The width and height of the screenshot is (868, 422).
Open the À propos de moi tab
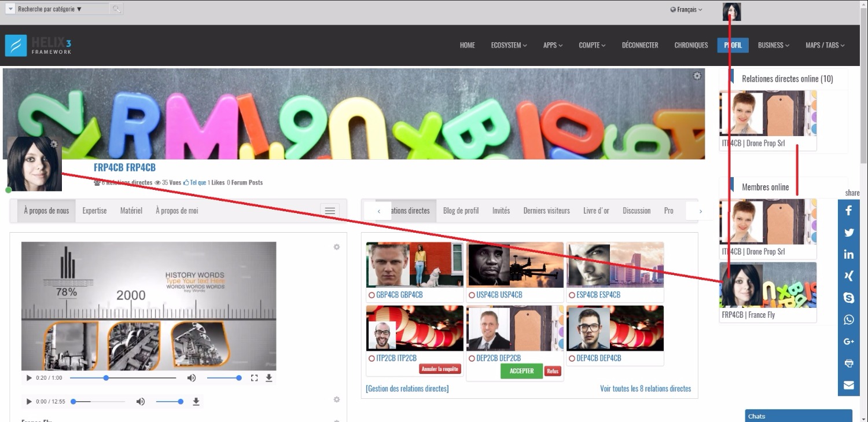click(x=177, y=211)
